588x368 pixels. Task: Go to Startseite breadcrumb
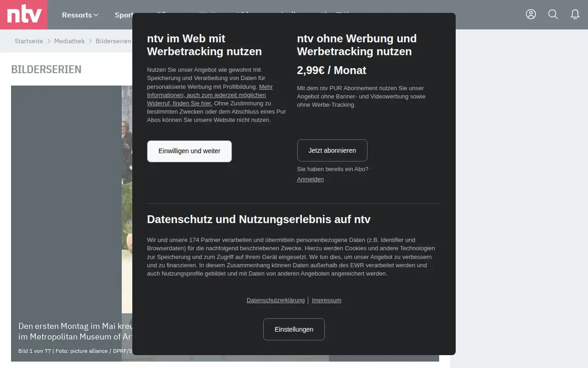pos(28,41)
